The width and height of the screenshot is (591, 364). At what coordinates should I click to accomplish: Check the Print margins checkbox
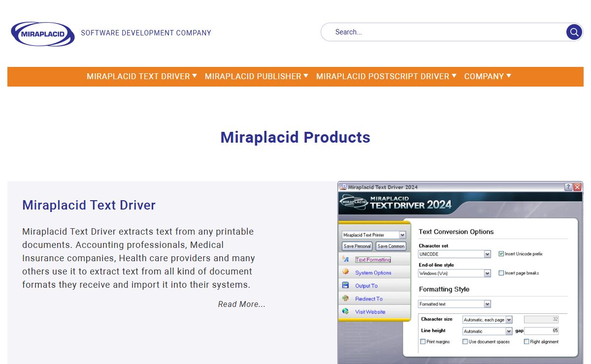[x=423, y=341]
